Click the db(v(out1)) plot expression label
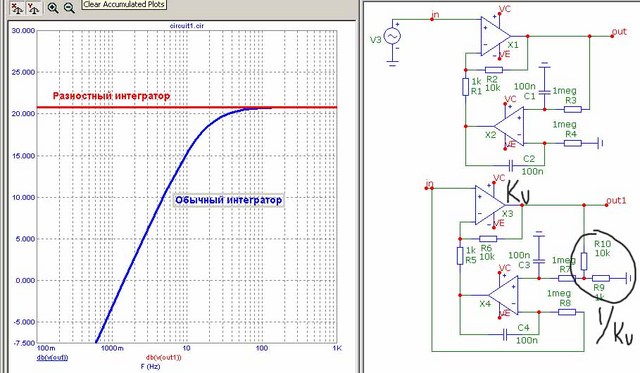Image resolution: width=640 pixels, height=373 pixels. pyautogui.click(x=163, y=357)
